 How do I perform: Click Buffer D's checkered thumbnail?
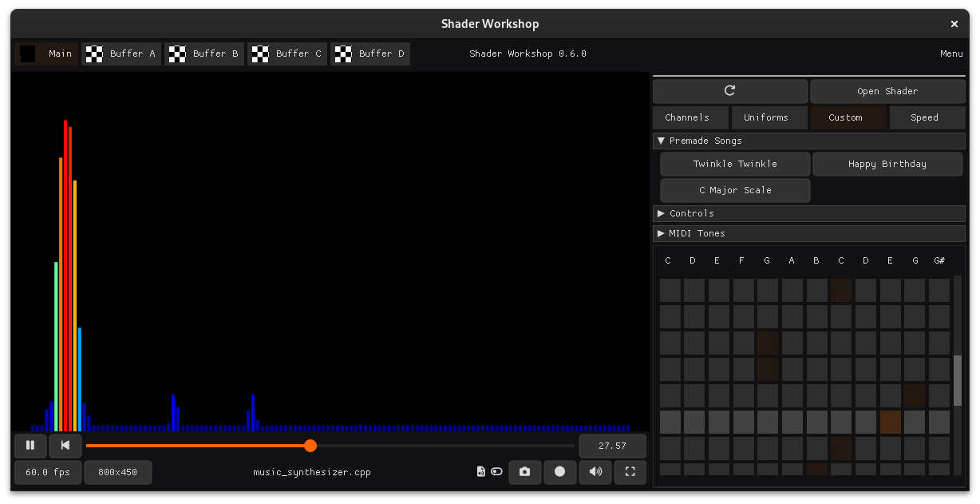[343, 54]
